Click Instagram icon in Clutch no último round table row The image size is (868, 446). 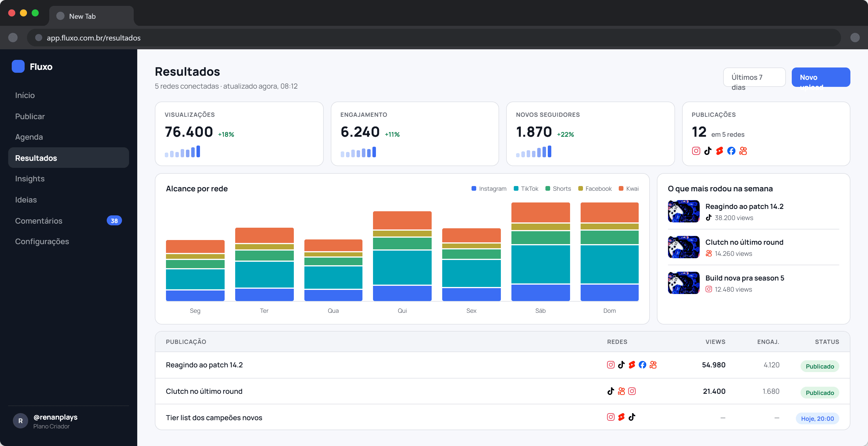[x=632, y=391]
